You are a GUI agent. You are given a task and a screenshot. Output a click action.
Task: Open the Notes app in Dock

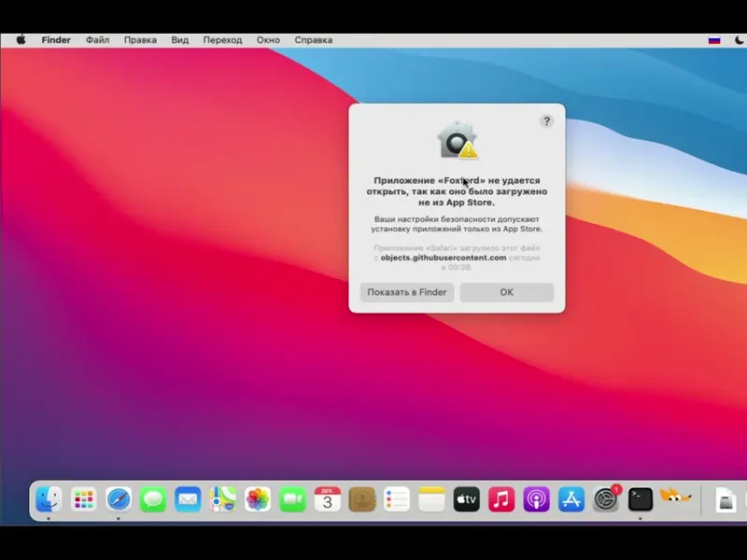(431, 499)
